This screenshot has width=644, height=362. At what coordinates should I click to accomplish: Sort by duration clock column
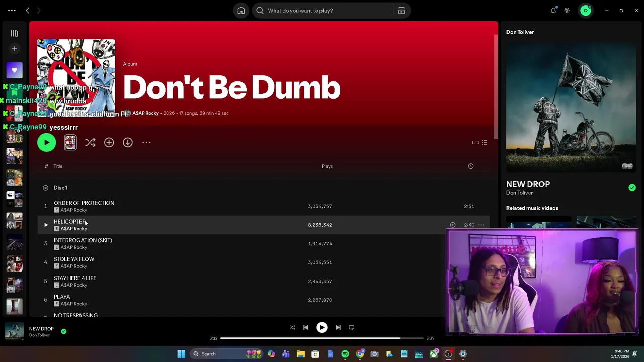471,166
